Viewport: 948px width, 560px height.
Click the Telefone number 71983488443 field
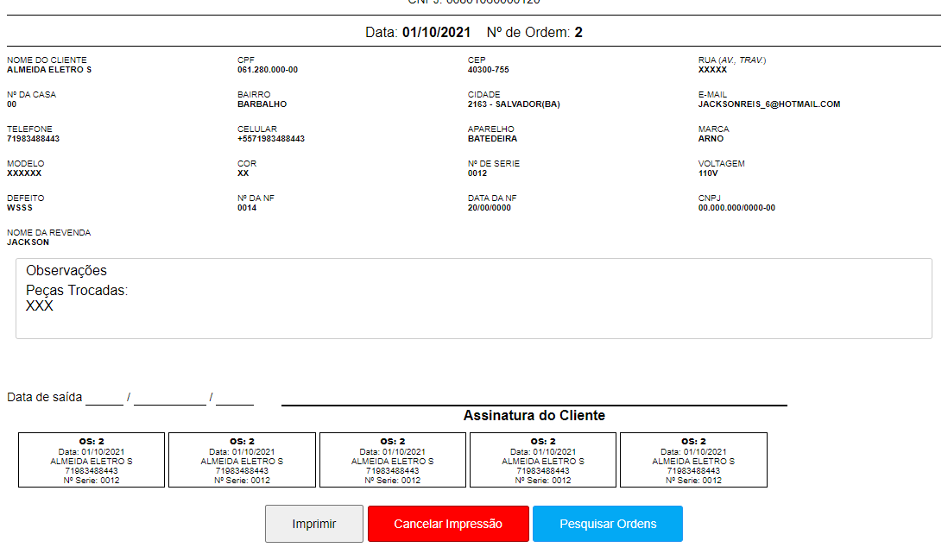tap(34, 139)
